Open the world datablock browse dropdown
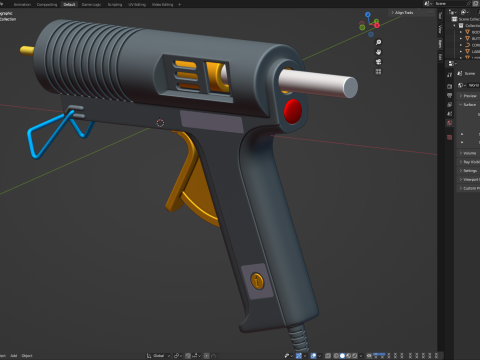Screen dimensions: 480x360 coord(461,85)
